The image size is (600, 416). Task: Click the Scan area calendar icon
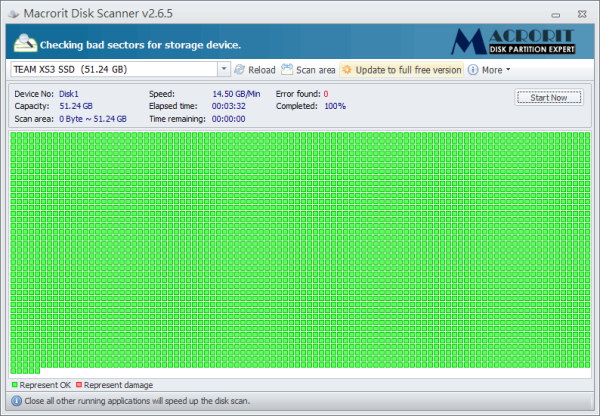287,69
